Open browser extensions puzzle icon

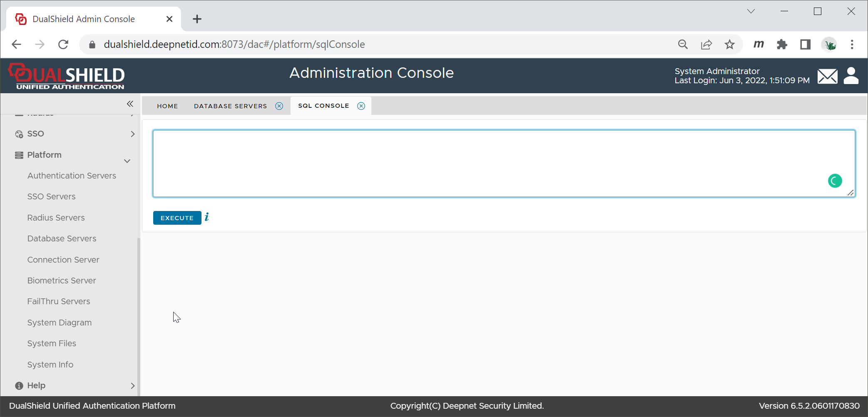(782, 45)
